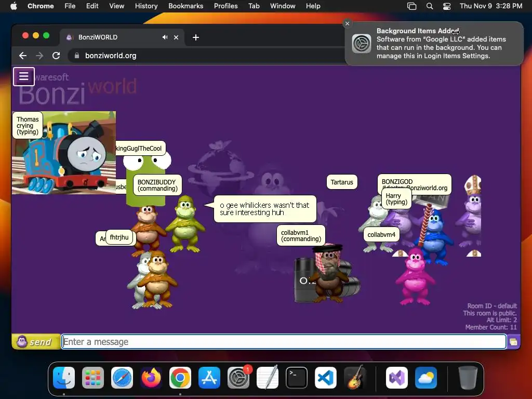
Task: Open the Tab menu
Action: click(x=254, y=6)
